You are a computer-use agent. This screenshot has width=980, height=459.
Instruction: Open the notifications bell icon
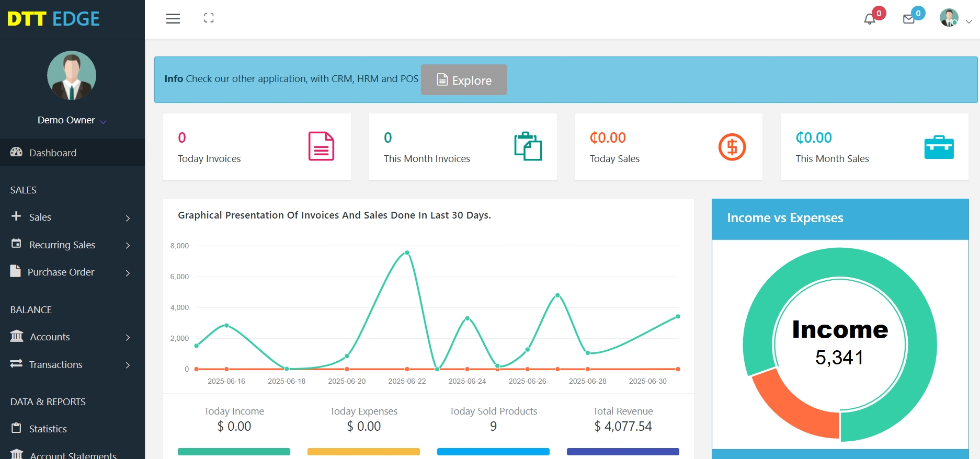point(869,19)
